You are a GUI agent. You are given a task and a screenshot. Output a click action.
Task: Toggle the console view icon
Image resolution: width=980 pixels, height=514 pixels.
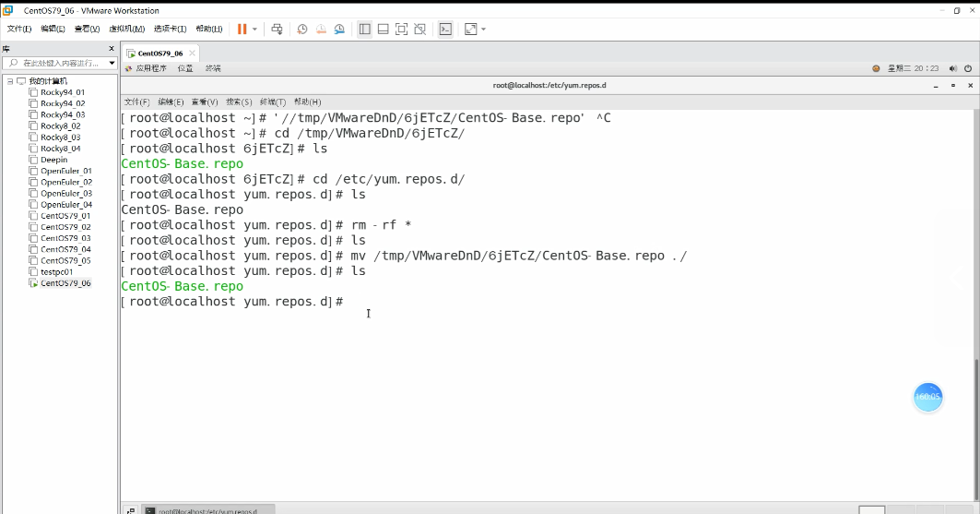tap(445, 29)
